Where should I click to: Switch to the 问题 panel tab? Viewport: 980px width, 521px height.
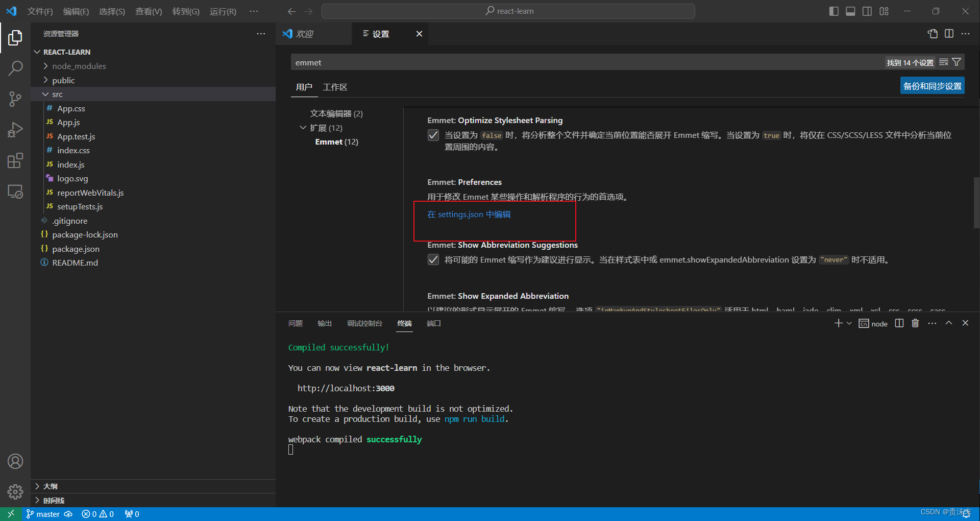(x=296, y=323)
